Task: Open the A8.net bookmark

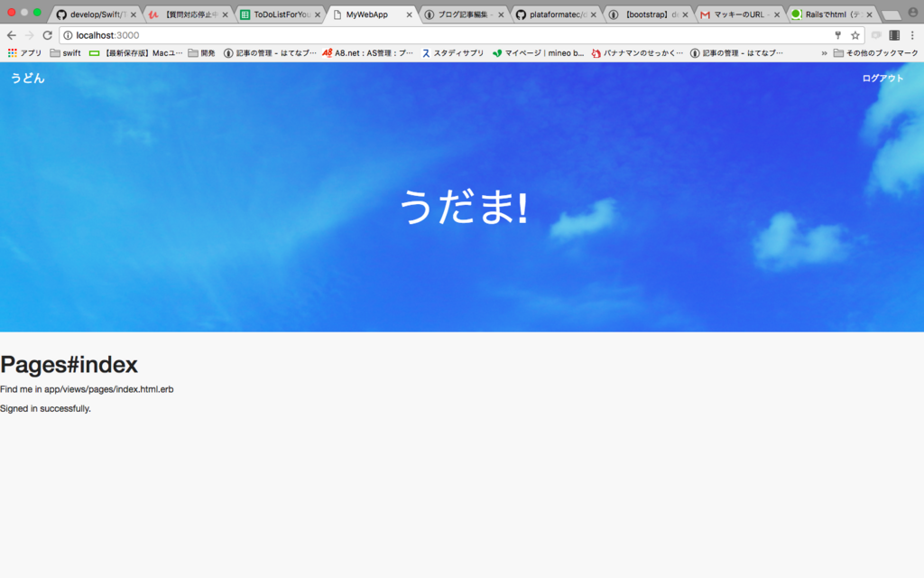Action: 368,53
